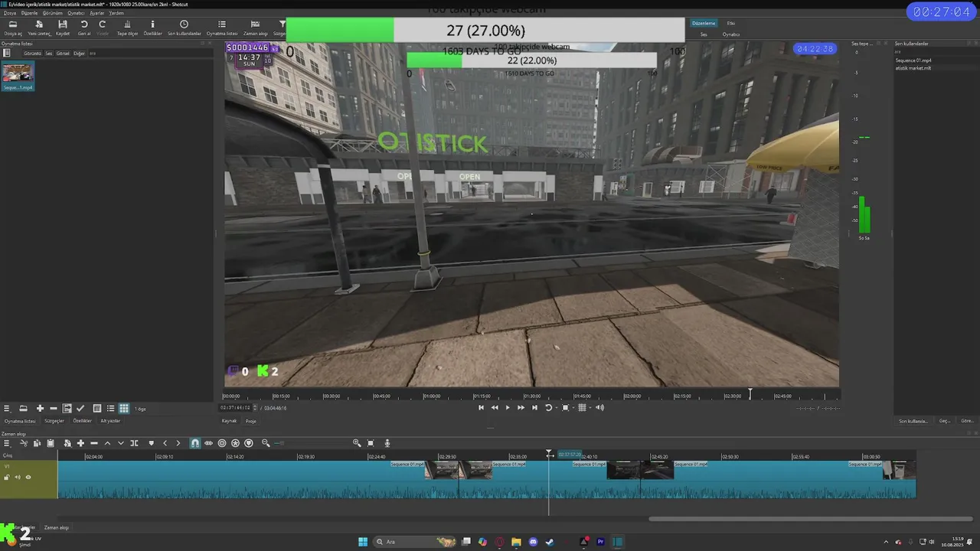Play the video in the player
The width and height of the screenshot is (980, 551).
507,408
